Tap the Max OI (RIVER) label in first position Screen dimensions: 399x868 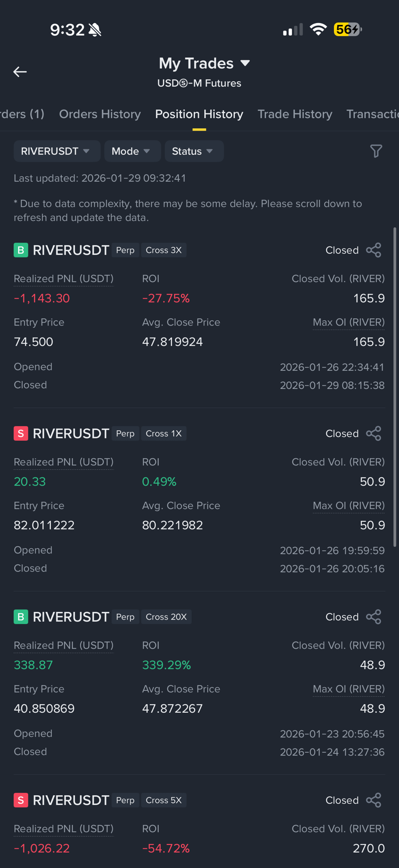click(x=348, y=322)
